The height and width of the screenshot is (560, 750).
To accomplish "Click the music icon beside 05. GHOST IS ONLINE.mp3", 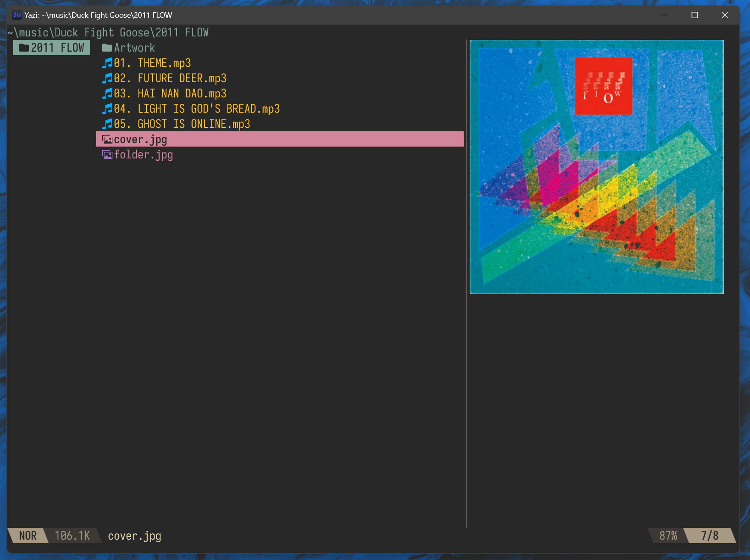I will pyautogui.click(x=107, y=124).
